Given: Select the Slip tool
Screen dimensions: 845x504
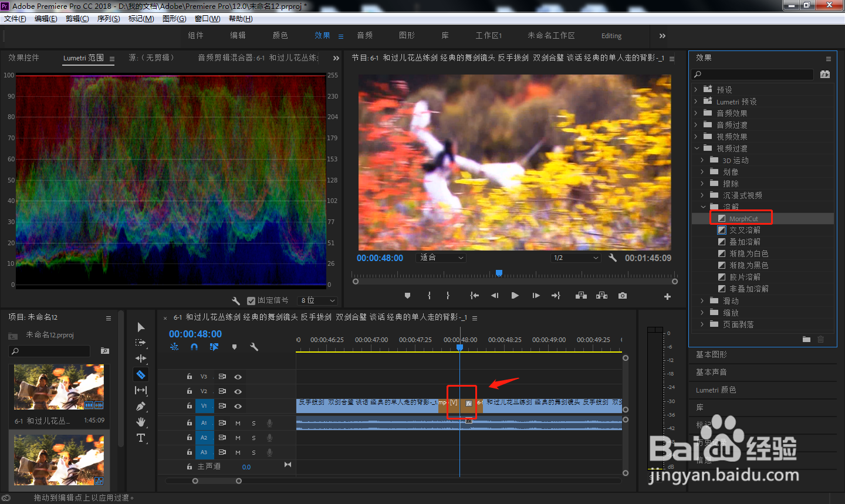Looking at the screenshot, I should 141,390.
